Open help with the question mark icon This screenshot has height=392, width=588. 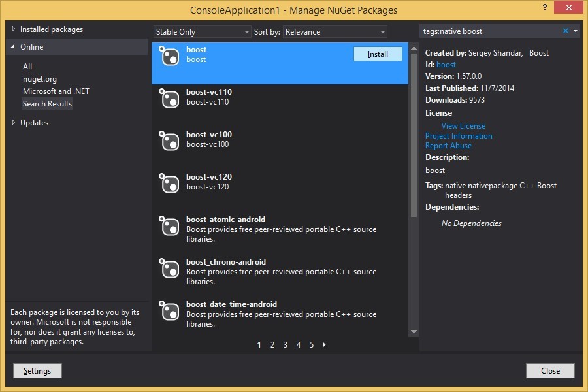(x=544, y=7)
